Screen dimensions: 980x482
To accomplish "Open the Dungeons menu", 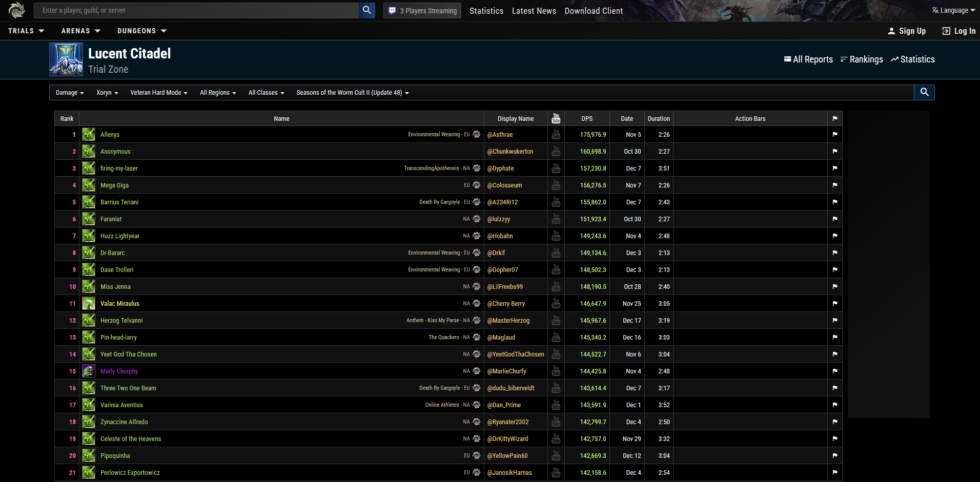I will [x=142, y=31].
